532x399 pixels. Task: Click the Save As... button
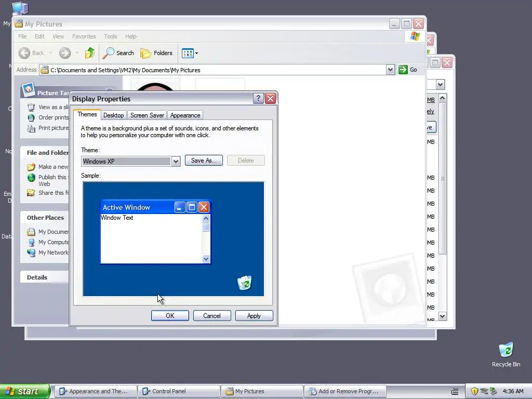tap(204, 161)
